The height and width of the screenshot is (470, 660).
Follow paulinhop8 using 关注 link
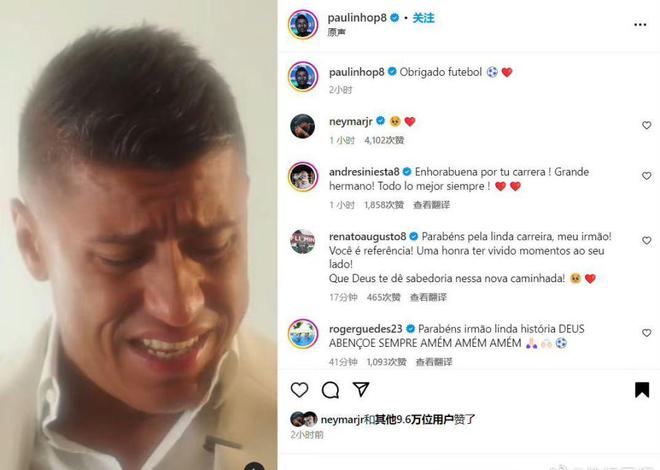coord(423,18)
